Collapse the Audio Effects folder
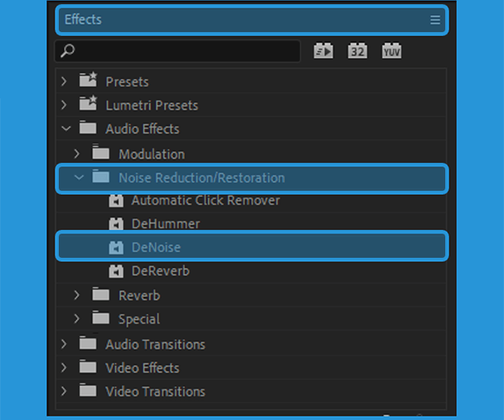The width and height of the screenshot is (504, 420). click(66, 129)
